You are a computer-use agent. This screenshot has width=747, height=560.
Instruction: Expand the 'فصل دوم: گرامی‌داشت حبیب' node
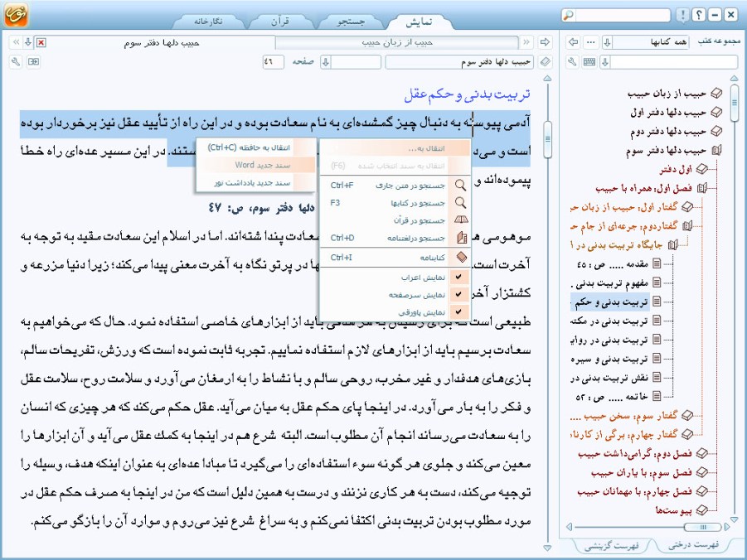pyautogui.click(x=701, y=453)
